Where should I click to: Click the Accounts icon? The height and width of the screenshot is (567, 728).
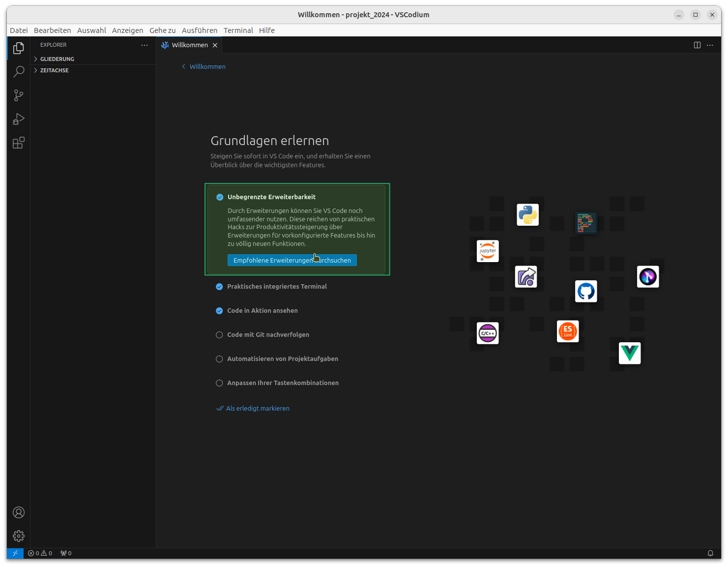(x=19, y=512)
